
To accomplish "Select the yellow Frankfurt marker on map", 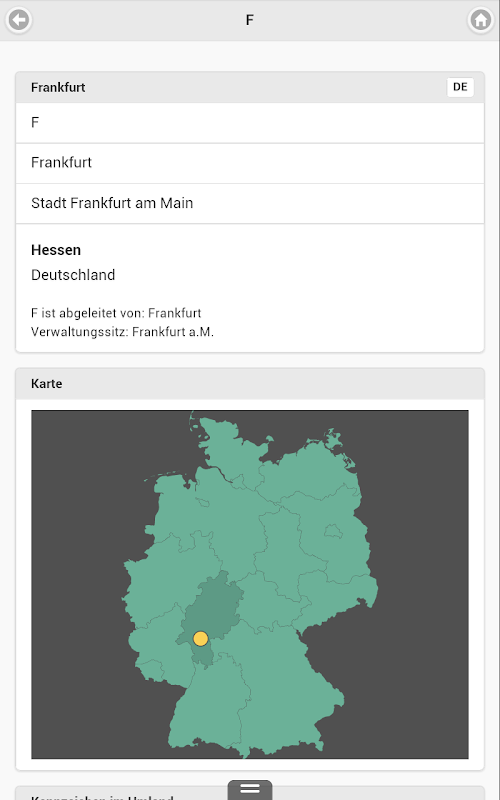I will (x=201, y=638).
